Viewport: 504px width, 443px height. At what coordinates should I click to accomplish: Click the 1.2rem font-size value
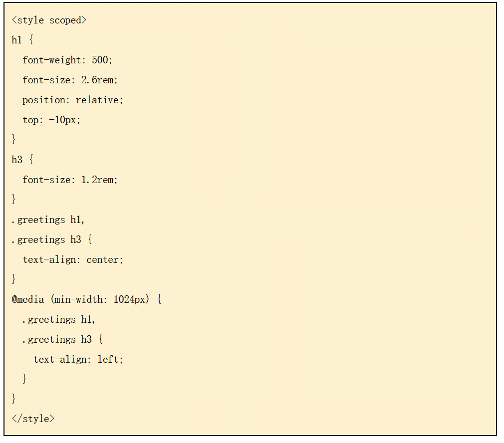pyautogui.click(x=99, y=180)
